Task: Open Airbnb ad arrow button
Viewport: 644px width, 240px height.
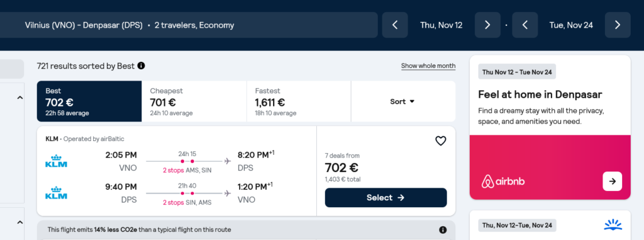Action: point(613,181)
